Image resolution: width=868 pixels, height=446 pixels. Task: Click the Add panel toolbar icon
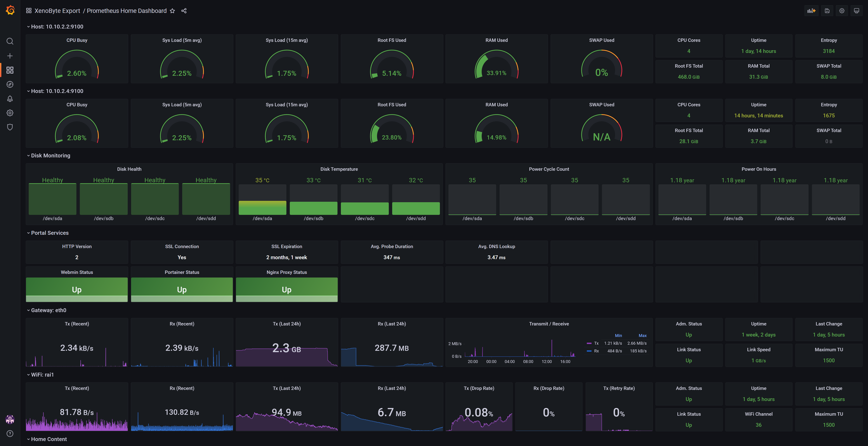pyautogui.click(x=811, y=11)
